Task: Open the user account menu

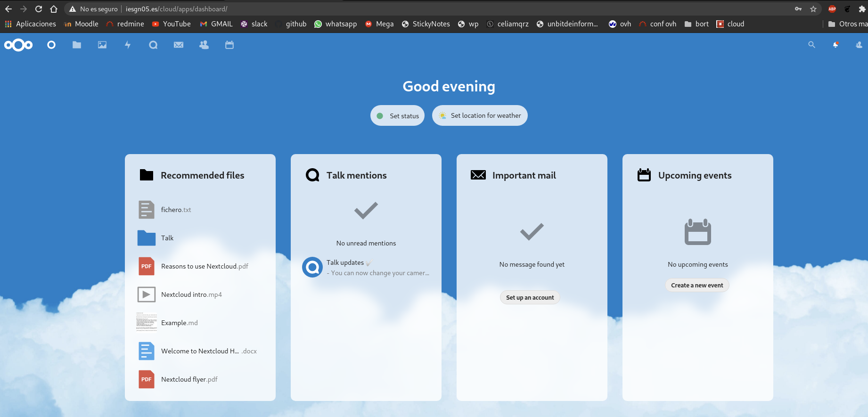Action: point(859,45)
